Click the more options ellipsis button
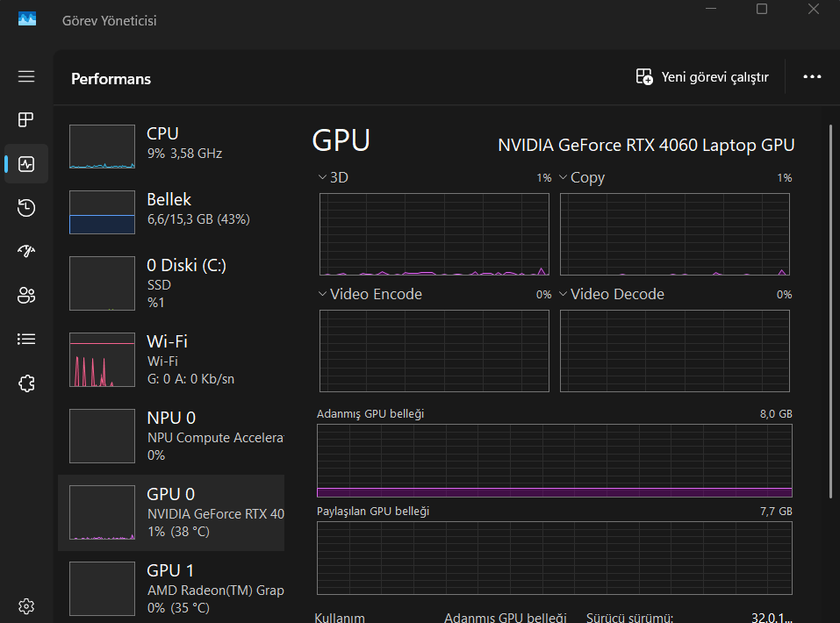The image size is (840, 623). coord(812,77)
